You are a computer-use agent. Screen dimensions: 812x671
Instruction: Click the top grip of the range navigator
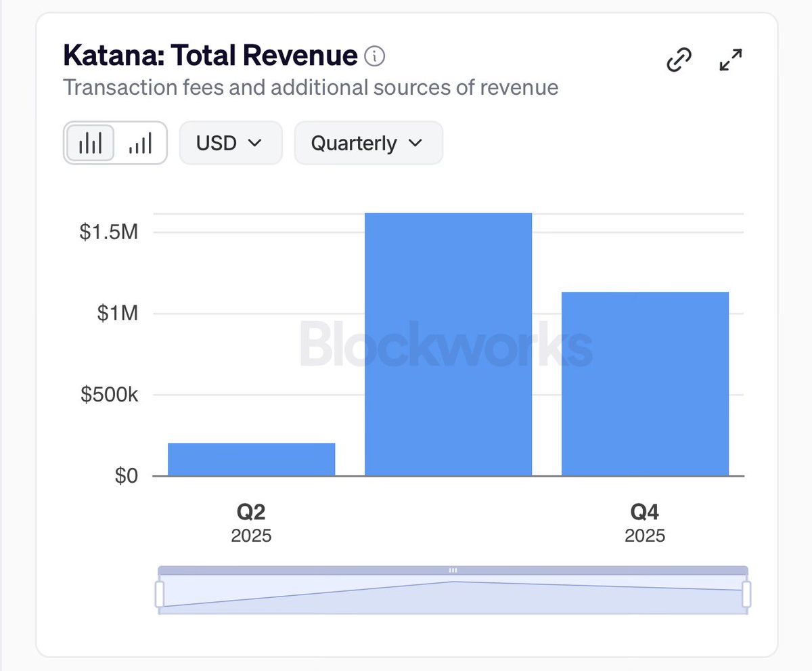(453, 570)
